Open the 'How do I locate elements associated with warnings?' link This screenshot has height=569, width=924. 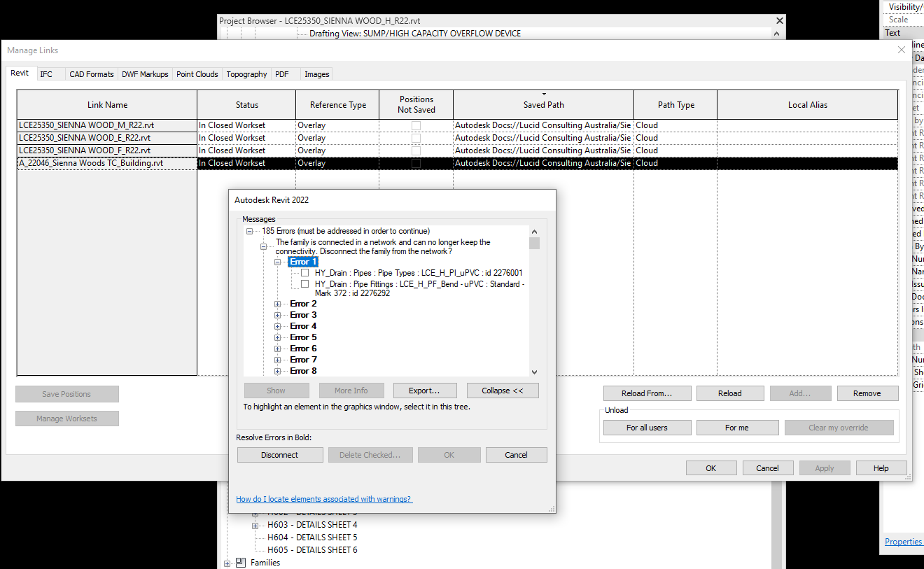[x=324, y=498]
